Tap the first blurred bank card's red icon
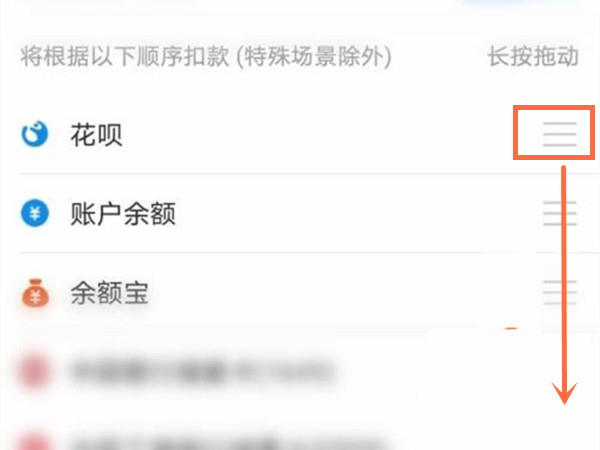Image resolution: width=600 pixels, height=450 pixels. pos(34,371)
